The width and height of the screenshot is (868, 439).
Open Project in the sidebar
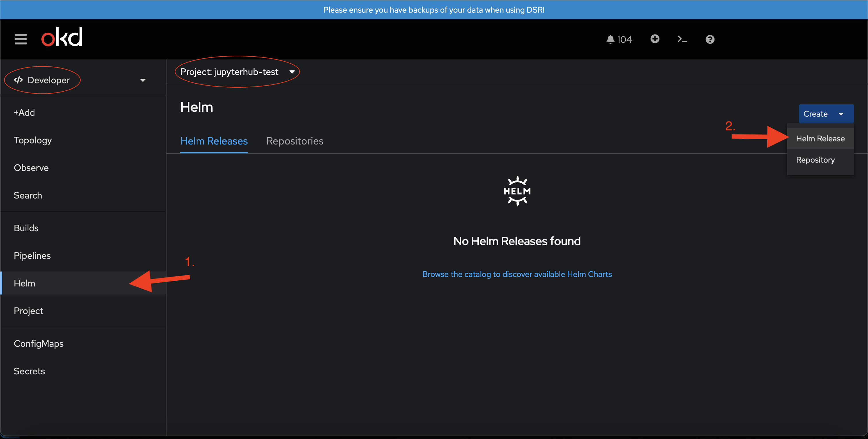[83, 311]
